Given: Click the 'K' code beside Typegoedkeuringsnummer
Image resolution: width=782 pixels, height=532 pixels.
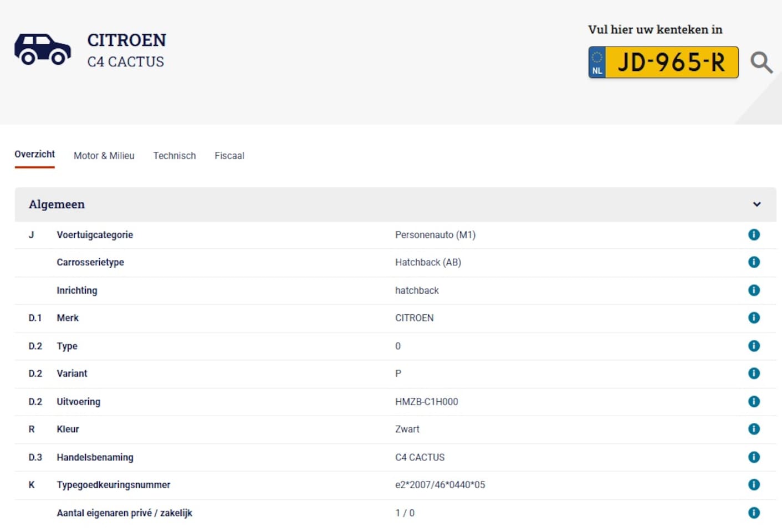Looking at the screenshot, I should [x=31, y=485].
